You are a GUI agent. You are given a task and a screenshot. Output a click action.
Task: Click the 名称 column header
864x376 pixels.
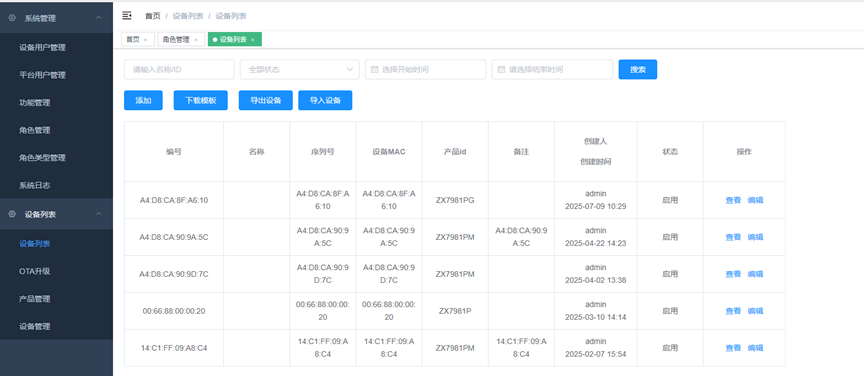tap(257, 152)
